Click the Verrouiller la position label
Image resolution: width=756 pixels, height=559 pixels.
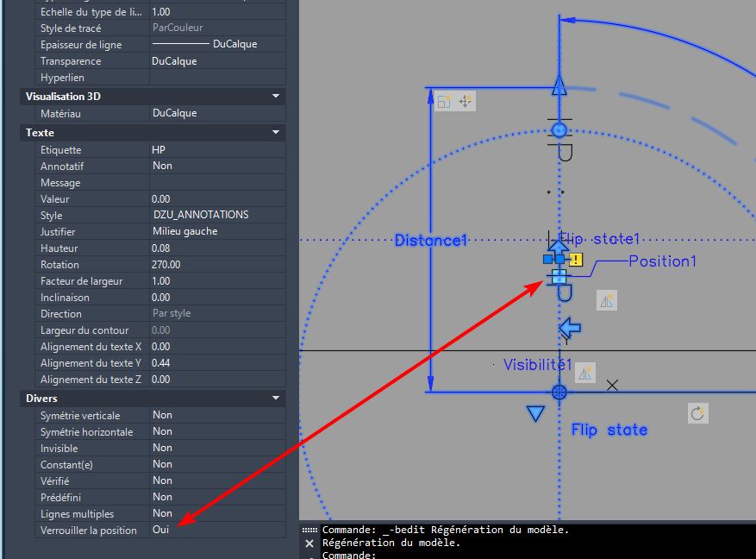(89, 531)
